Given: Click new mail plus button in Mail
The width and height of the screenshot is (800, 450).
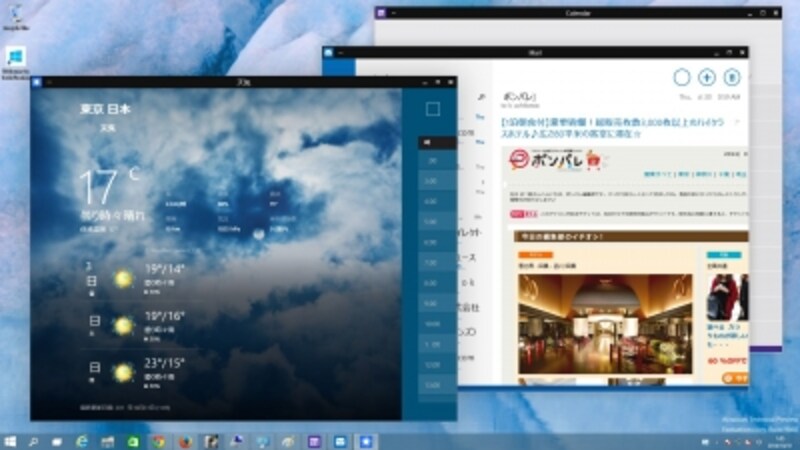Looking at the screenshot, I should (707, 78).
